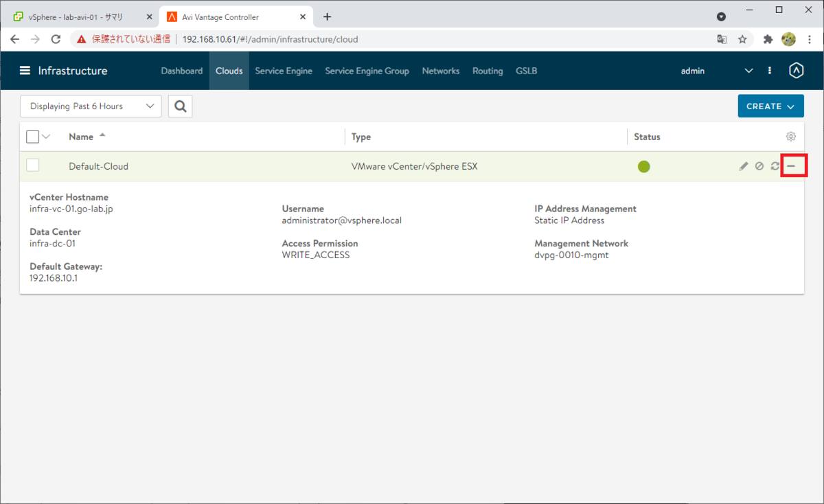Click Default-Cloud refresh arrows icon
This screenshot has height=504, width=824.
pos(775,166)
